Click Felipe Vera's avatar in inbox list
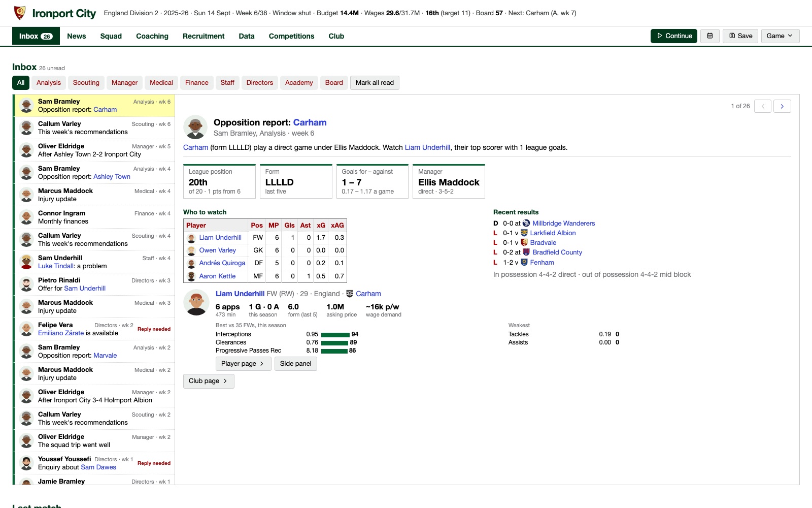This screenshot has height=508, width=812. pos(27,329)
